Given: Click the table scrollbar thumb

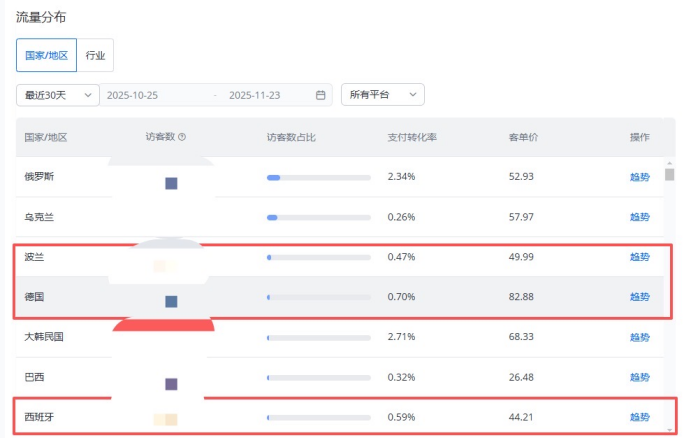Looking at the screenshot, I should click(x=669, y=174).
